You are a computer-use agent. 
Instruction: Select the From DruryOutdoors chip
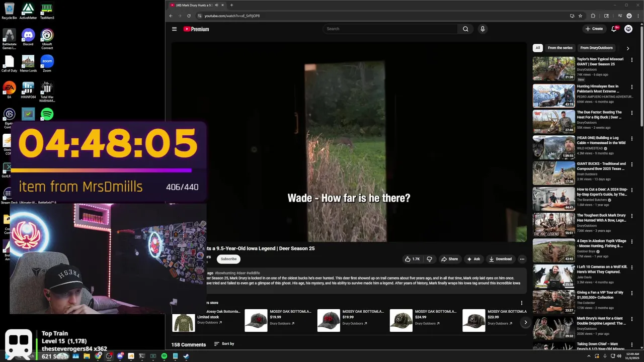click(x=596, y=48)
